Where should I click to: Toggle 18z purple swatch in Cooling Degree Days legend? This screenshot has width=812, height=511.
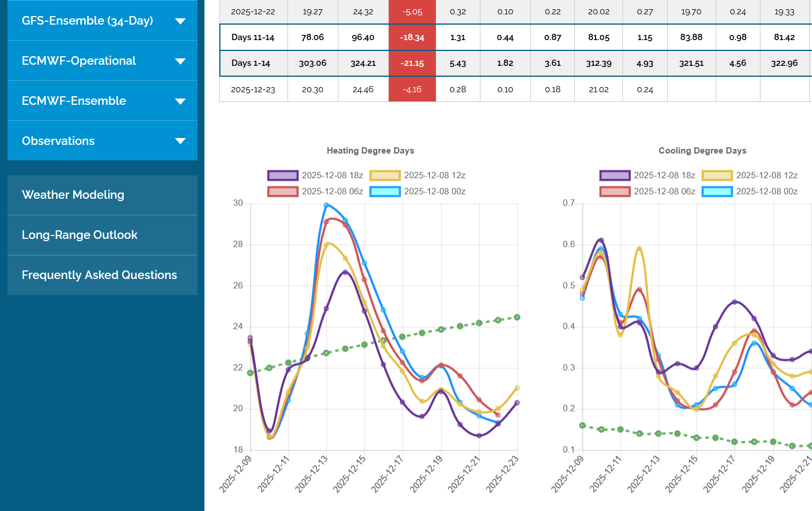[x=615, y=175]
